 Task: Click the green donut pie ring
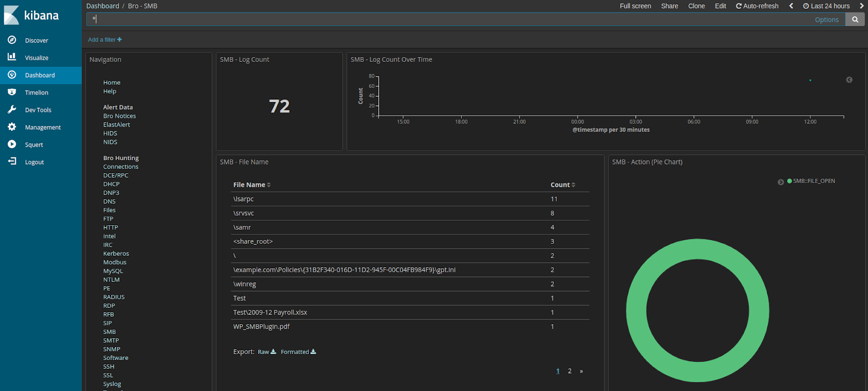pos(636,311)
